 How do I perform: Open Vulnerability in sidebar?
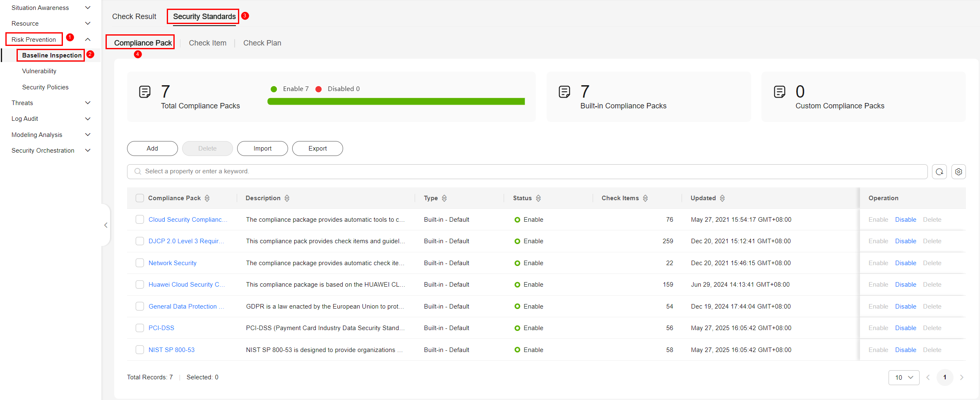pyautogui.click(x=39, y=71)
